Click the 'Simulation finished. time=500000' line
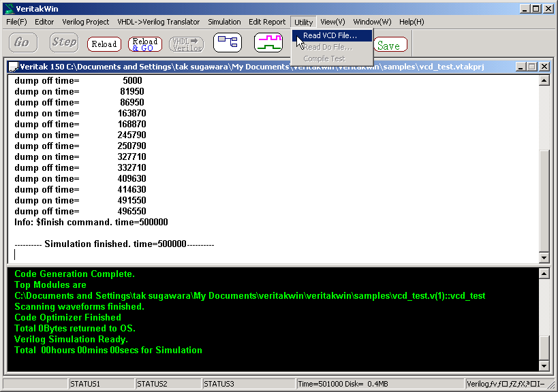The image size is (558, 392). click(114, 244)
